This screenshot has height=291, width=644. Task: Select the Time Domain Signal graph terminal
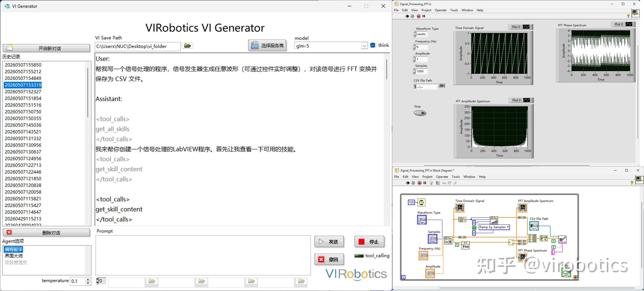click(460, 208)
